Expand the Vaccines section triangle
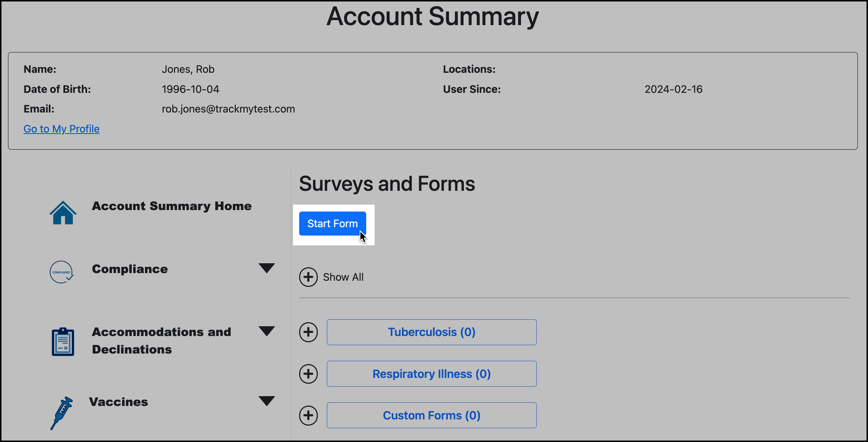Screen dimensions: 868x442 [267, 401]
